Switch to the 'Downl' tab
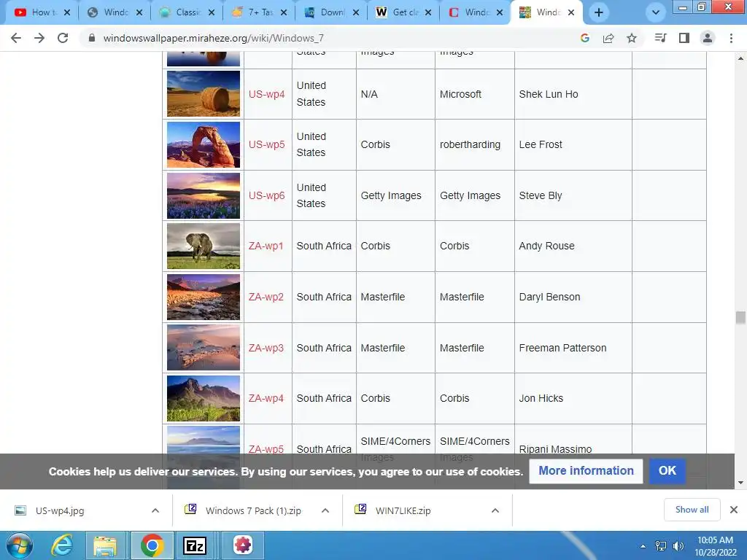Image resolution: width=747 pixels, height=560 pixels. tap(331, 12)
